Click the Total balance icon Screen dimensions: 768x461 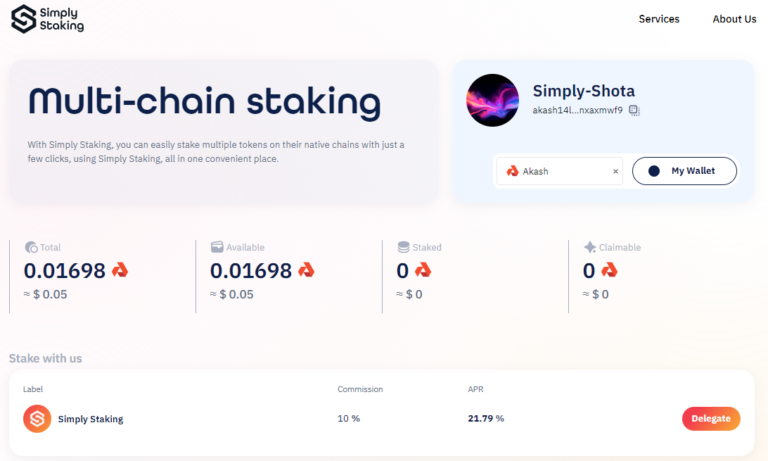31,247
